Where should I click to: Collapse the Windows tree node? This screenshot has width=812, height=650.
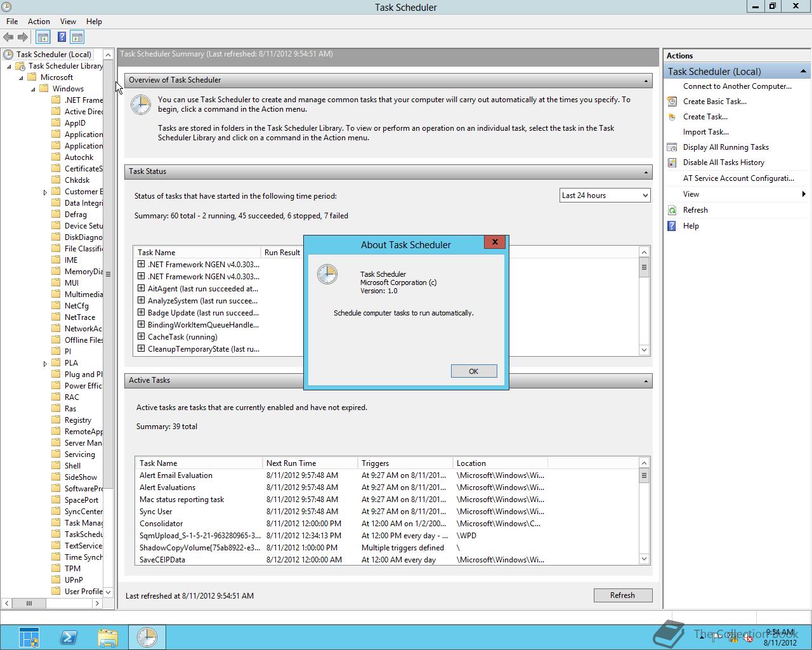(x=33, y=89)
